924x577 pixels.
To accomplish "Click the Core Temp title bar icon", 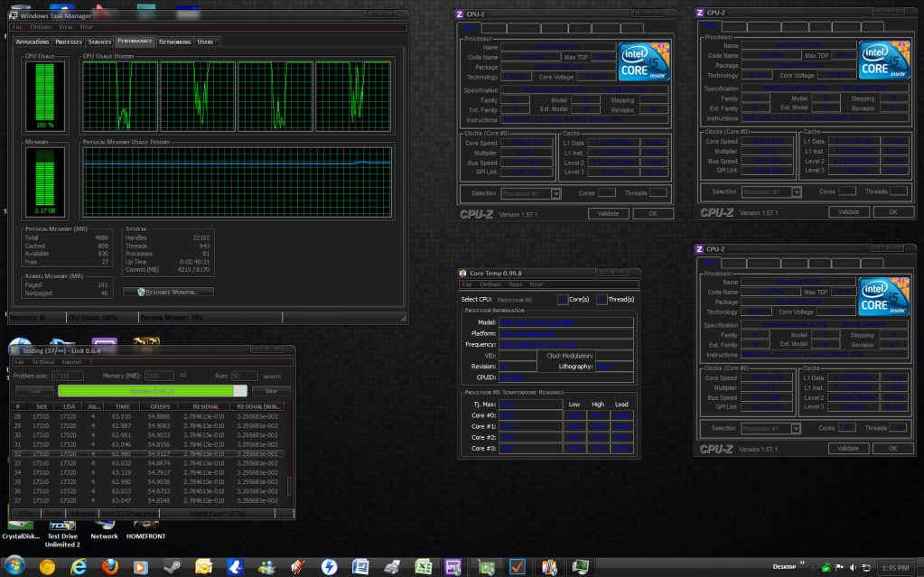I will (462, 273).
